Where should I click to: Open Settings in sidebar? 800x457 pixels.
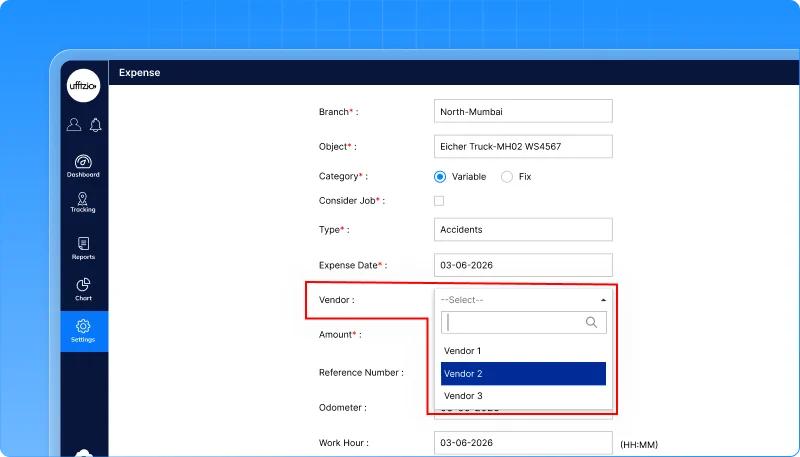tap(84, 331)
